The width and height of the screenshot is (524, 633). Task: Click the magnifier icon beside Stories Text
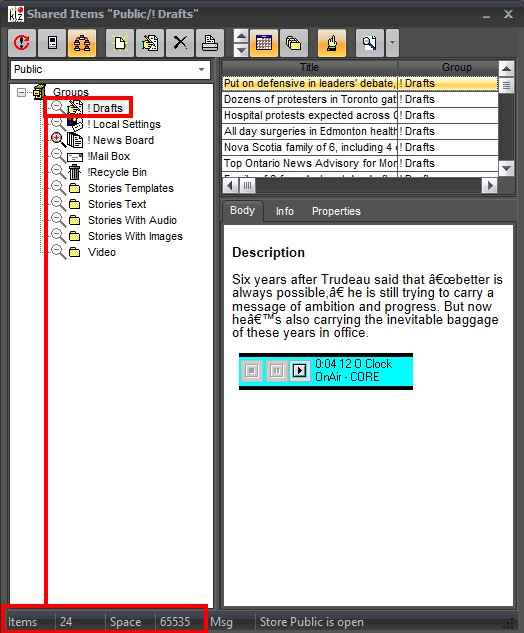58,203
